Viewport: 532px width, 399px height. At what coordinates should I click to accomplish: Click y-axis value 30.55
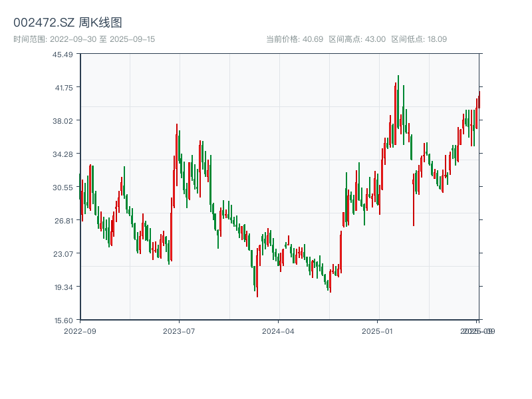click(63, 188)
